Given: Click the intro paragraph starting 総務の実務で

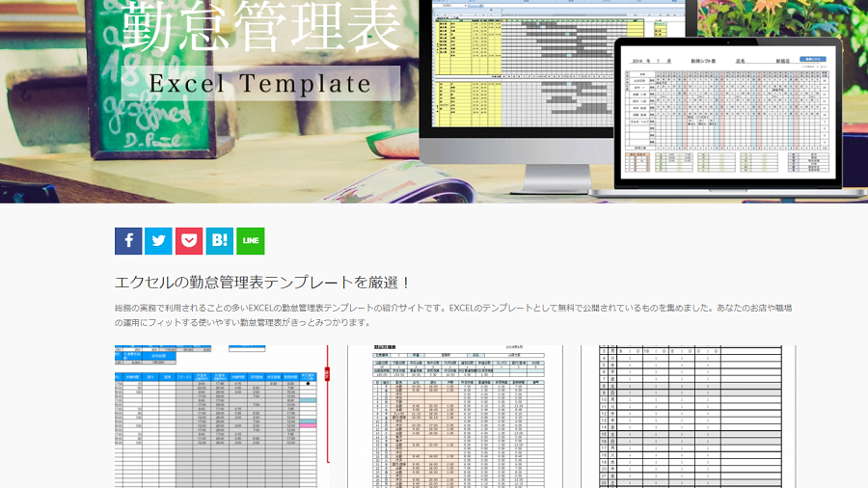Looking at the screenshot, I should click(x=453, y=314).
